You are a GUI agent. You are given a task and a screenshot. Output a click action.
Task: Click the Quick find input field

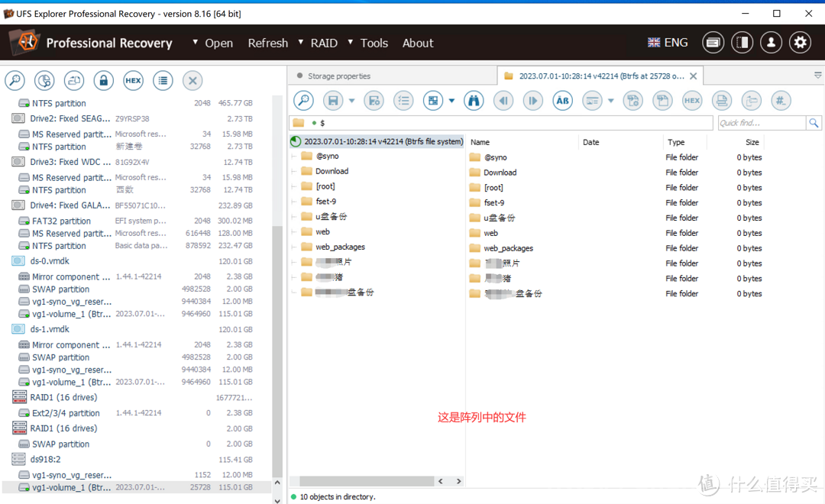[762, 123]
